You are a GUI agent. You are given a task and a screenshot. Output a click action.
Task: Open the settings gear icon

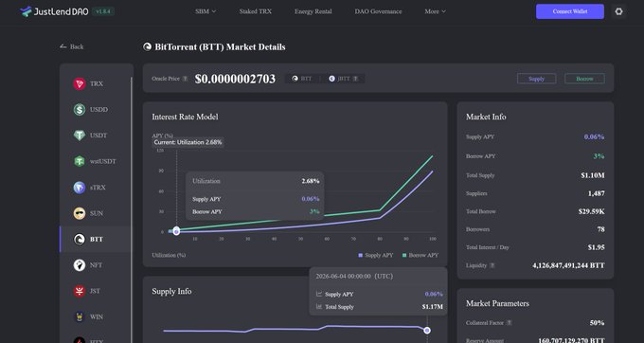pos(618,11)
